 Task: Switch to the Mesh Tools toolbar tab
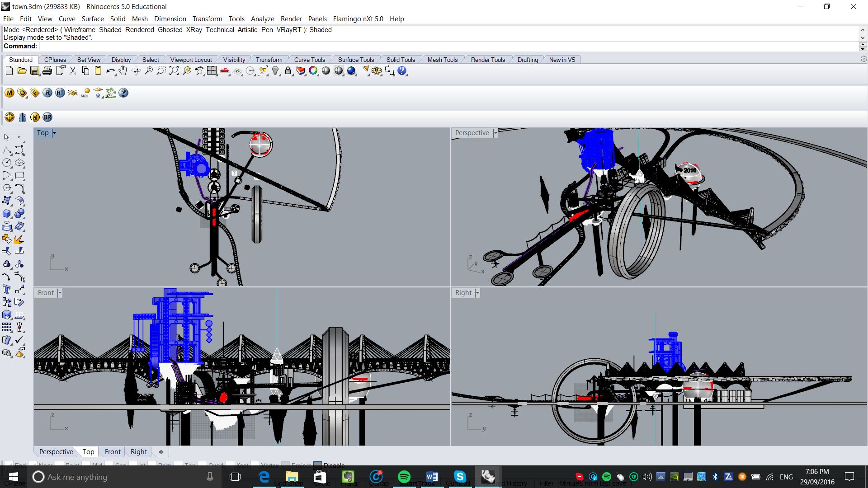pos(443,60)
